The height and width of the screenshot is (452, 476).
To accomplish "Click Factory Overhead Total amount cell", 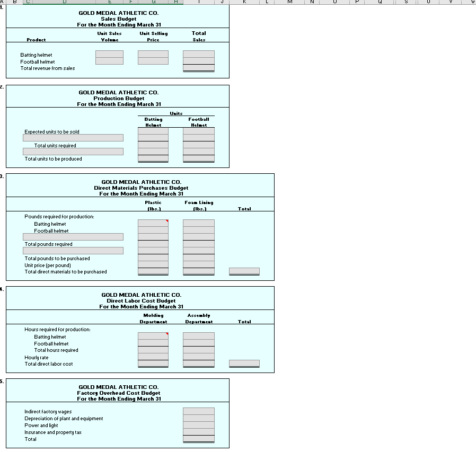I will [199, 439].
